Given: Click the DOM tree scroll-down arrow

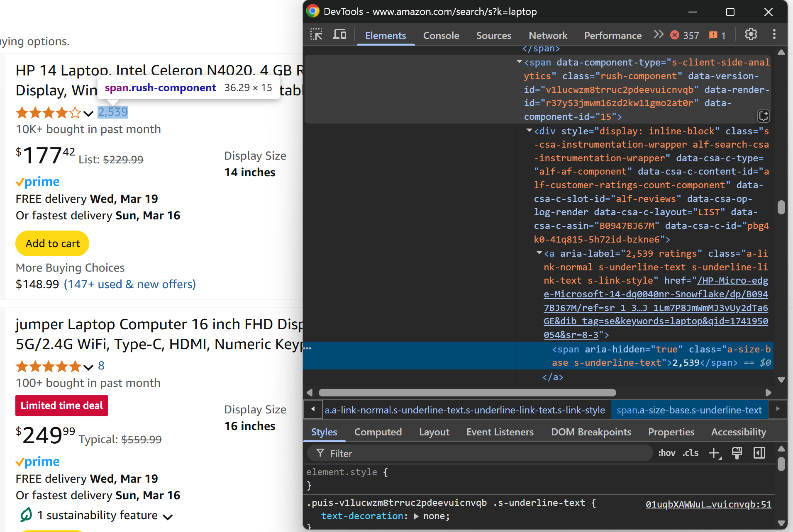Looking at the screenshot, I should coord(781,380).
